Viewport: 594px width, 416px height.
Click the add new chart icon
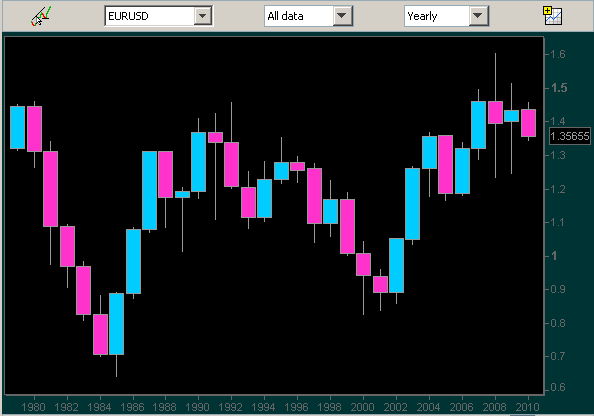click(553, 16)
